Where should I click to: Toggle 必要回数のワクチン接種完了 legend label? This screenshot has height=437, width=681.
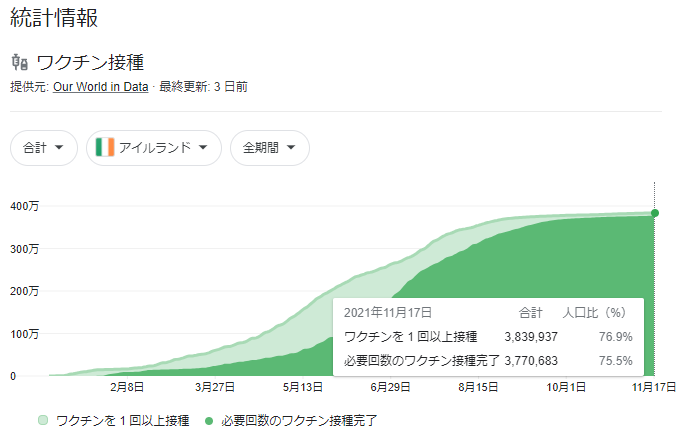click(300, 421)
